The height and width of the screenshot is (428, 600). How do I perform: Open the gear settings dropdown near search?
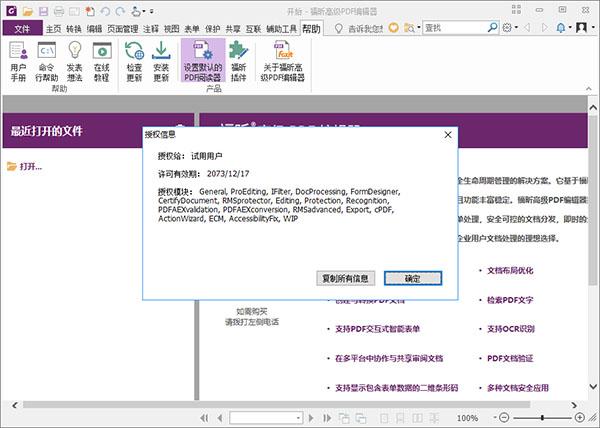point(516,28)
